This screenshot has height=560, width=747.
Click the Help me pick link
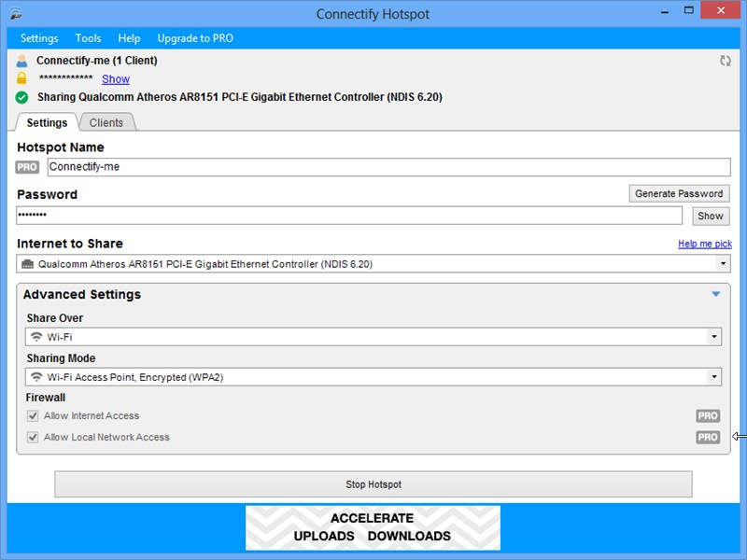pos(705,244)
